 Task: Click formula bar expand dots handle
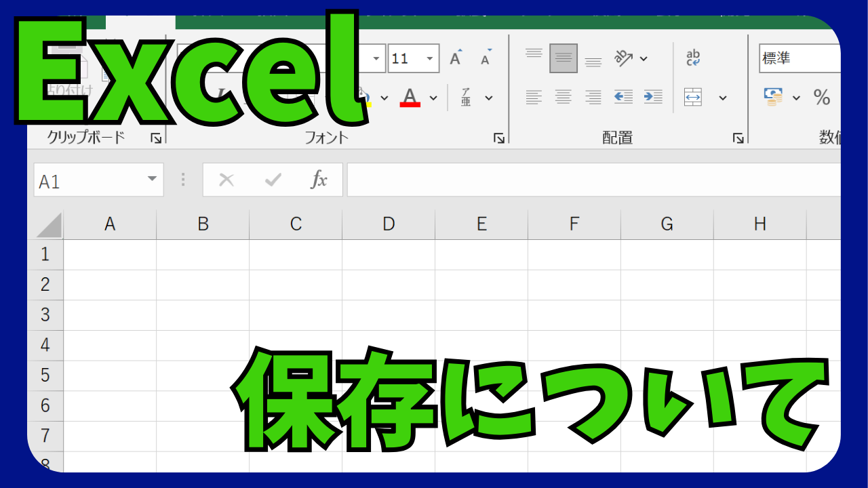coord(183,180)
